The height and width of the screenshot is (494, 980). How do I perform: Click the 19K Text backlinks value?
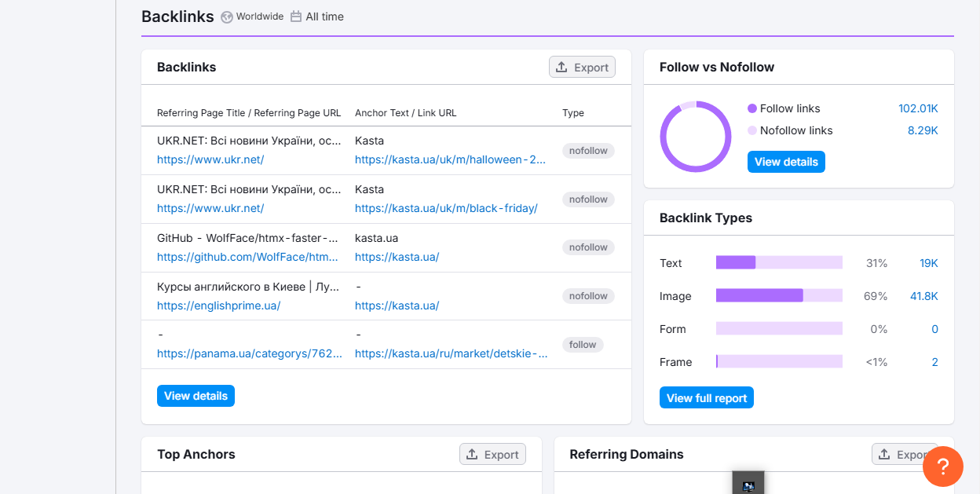[x=929, y=263]
